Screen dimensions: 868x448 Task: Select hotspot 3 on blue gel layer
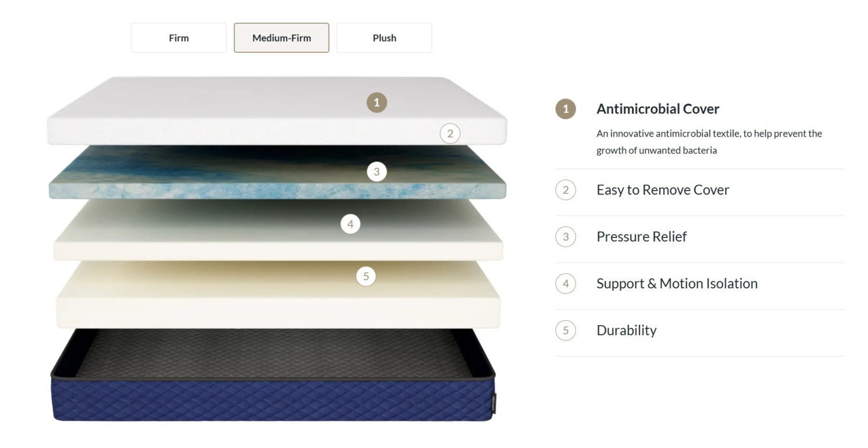[x=377, y=171]
